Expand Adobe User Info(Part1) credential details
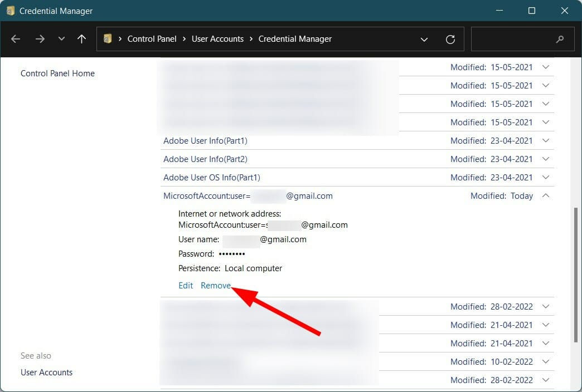This screenshot has width=582, height=392. click(545, 140)
